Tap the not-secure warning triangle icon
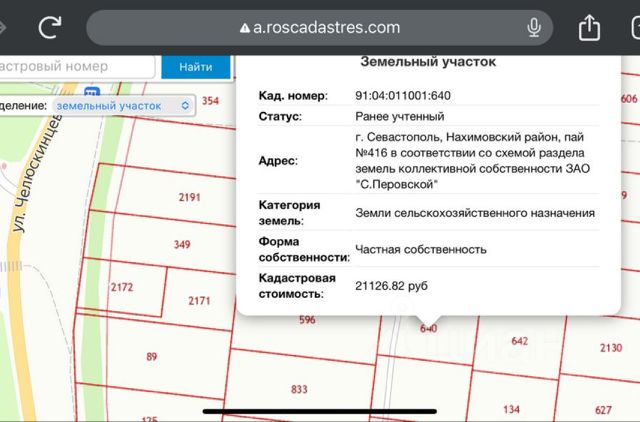640x422 pixels. (244, 28)
